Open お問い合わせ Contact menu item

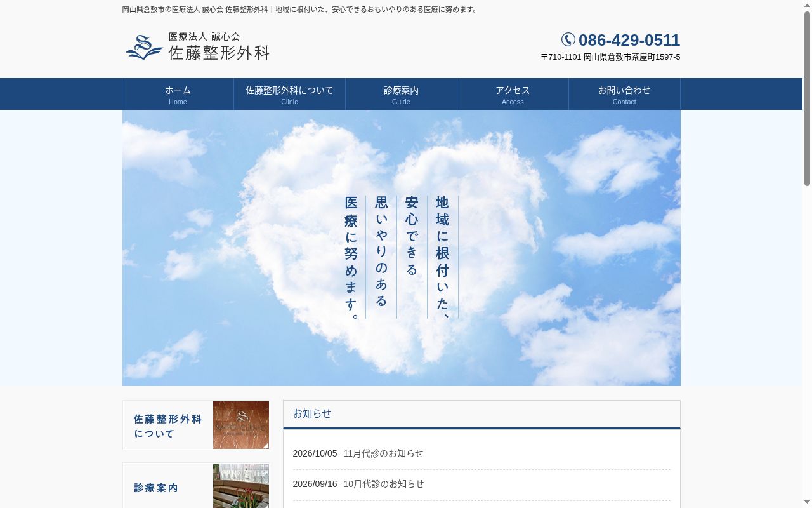(624, 94)
